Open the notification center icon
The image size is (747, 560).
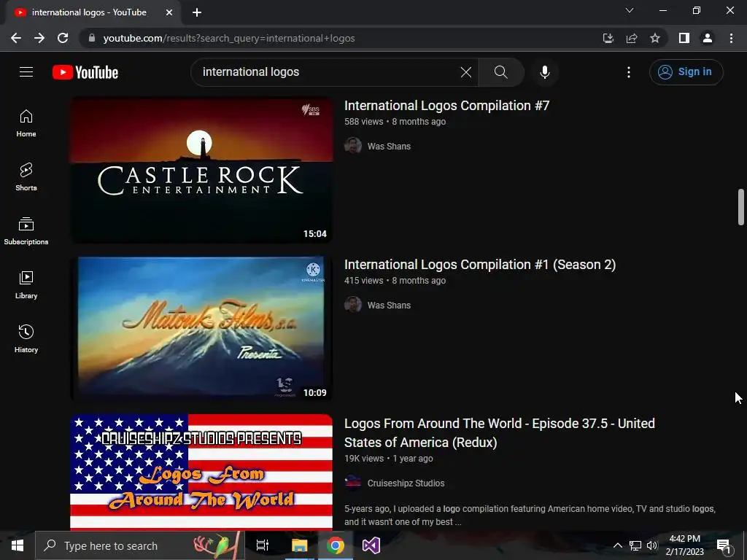pos(724,545)
